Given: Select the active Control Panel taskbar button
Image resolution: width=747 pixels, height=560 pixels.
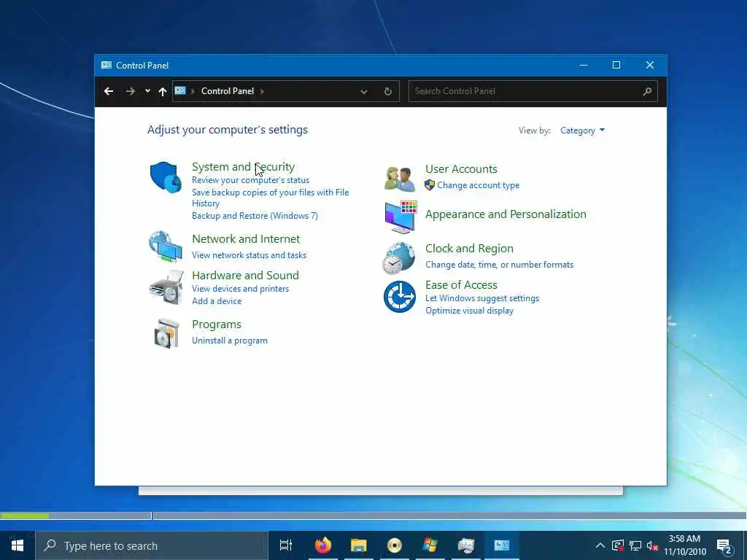Looking at the screenshot, I should point(502,545).
